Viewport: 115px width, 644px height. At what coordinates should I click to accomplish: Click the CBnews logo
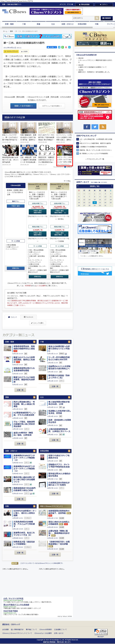click(14, 11)
